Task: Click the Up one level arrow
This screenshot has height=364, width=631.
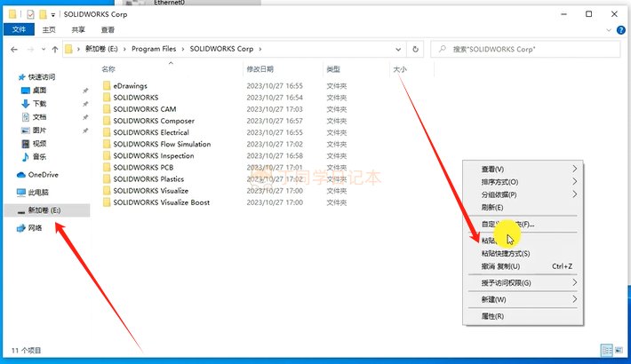Action: click(55, 49)
